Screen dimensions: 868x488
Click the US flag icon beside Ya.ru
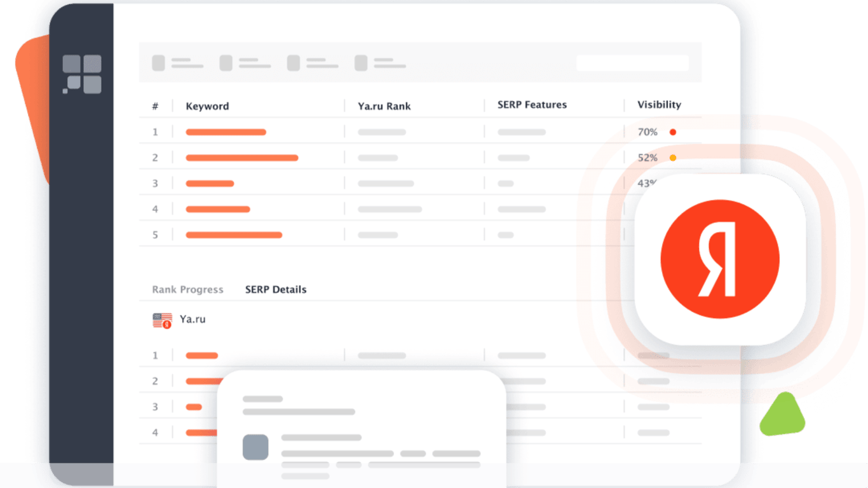pyautogui.click(x=162, y=320)
